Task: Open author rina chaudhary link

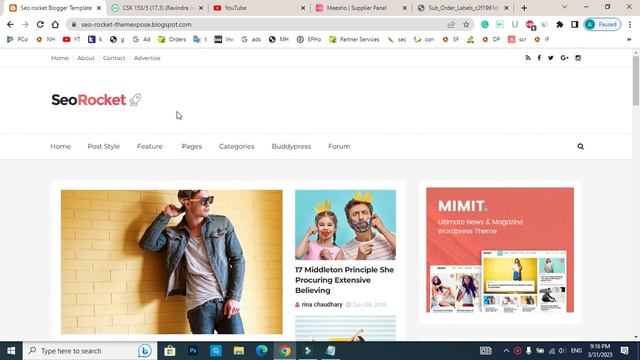Action: coord(322,304)
